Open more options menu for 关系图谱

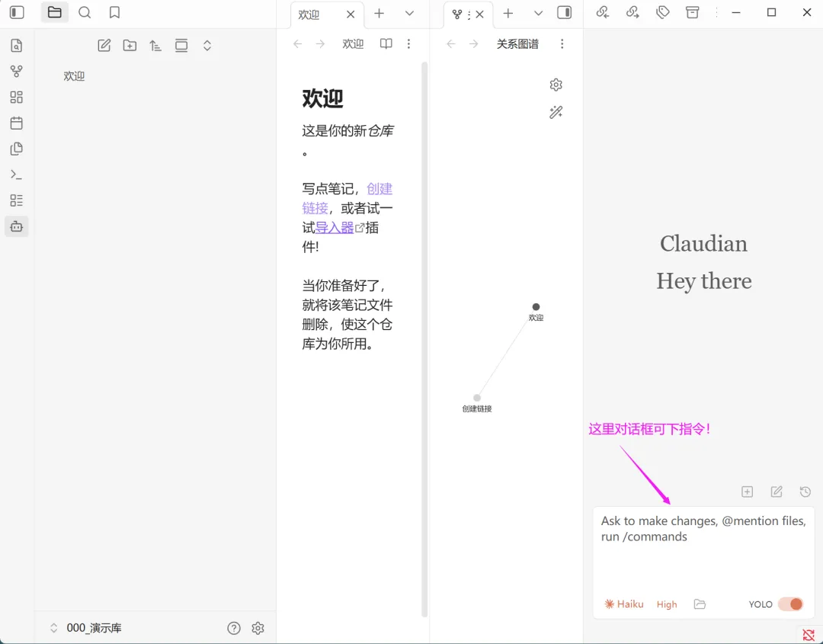click(562, 43)
